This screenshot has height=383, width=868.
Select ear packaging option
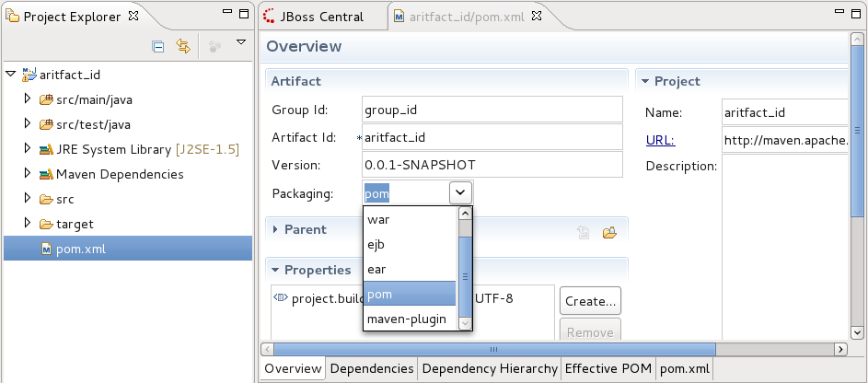(410, 269)
